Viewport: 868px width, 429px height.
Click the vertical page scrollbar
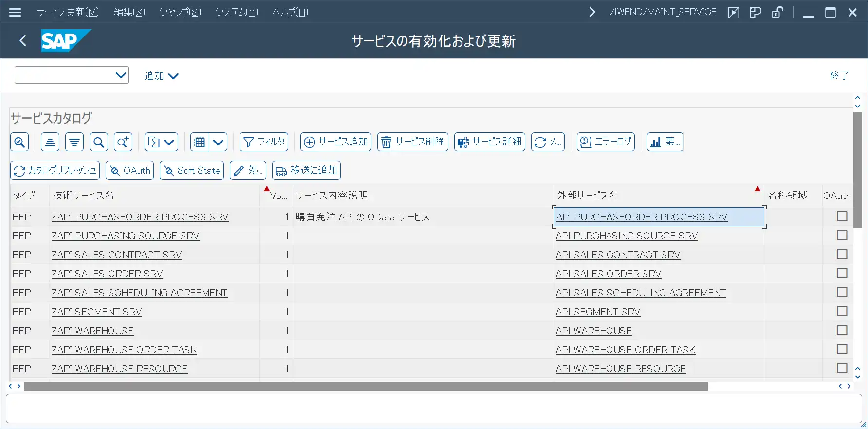click(858, 170)
